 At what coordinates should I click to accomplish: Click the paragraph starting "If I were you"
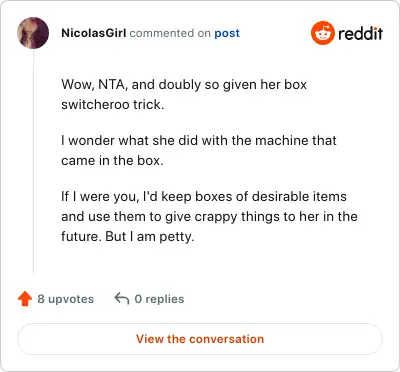click(209, 216)
